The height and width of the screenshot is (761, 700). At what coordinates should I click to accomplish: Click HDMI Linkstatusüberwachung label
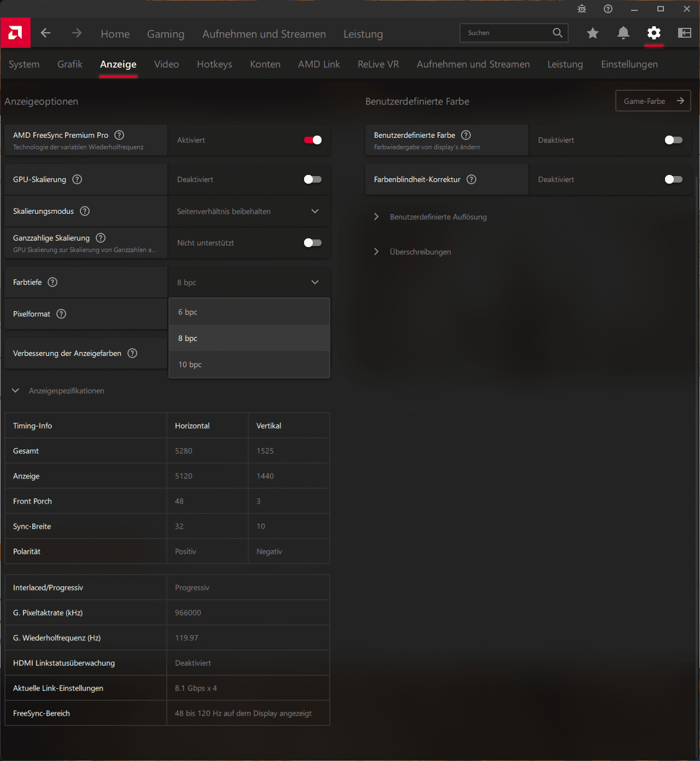[64, 663]
